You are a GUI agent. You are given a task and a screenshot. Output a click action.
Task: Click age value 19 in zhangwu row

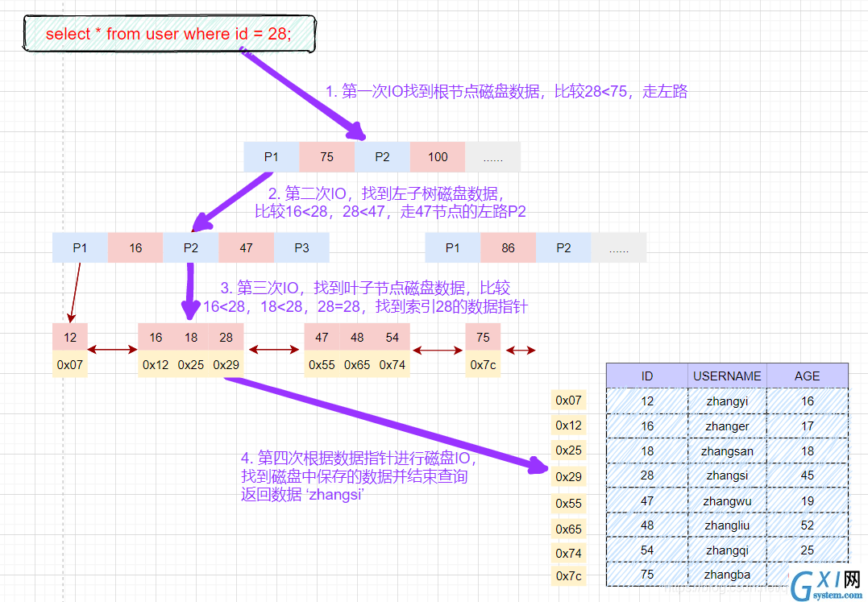[807, 500]
